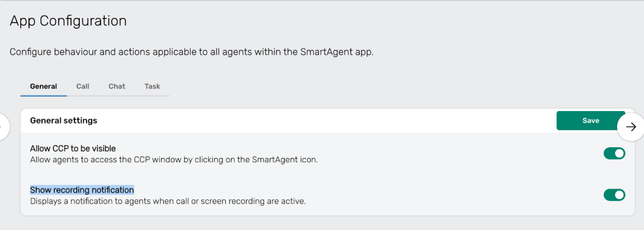
Task: Click the partially visible left arrow button
Action: click(x=4, y=127)
